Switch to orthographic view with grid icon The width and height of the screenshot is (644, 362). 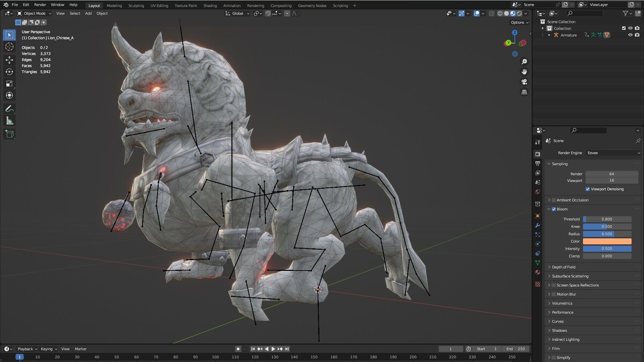pos(524,92)
